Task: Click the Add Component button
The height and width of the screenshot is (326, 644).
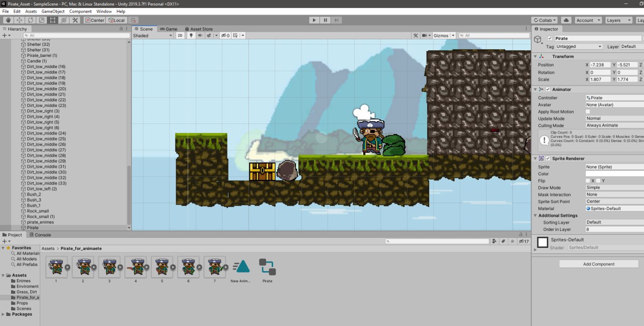Action: coord(599,264)
